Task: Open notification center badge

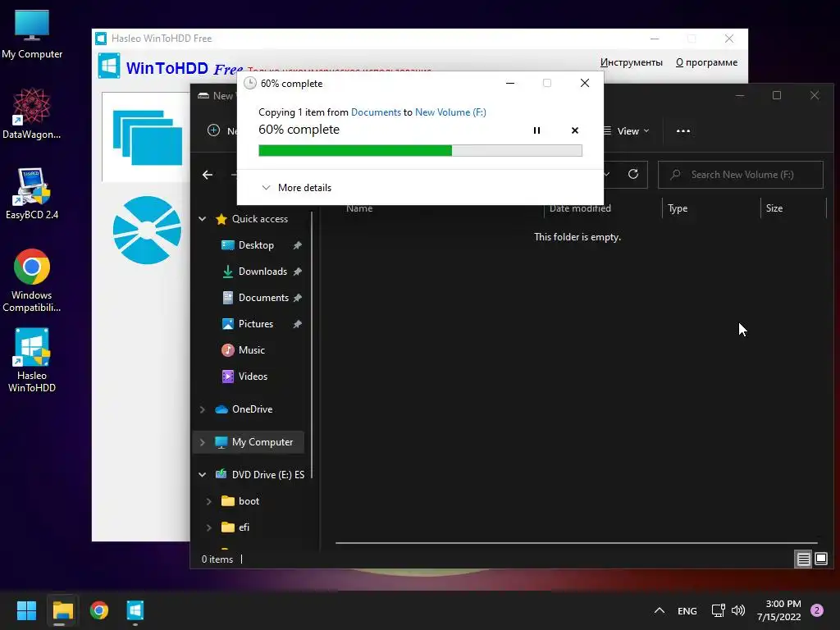Action: 817,610
